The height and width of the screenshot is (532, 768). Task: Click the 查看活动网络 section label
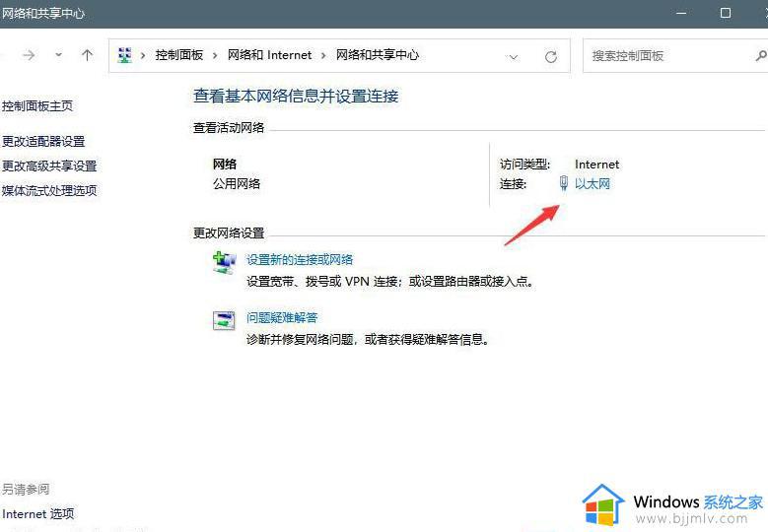point(229,128)
